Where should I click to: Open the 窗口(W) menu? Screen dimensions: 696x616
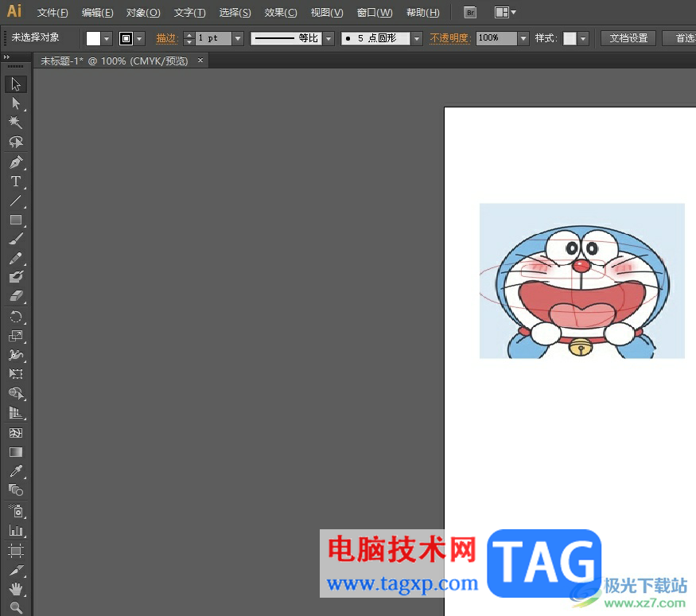coord(375,13)
